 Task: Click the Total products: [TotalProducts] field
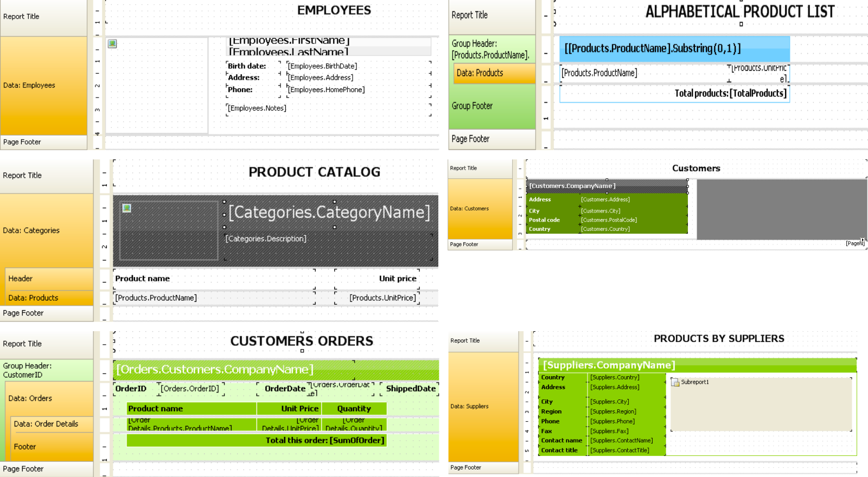(x=730, y=93)
